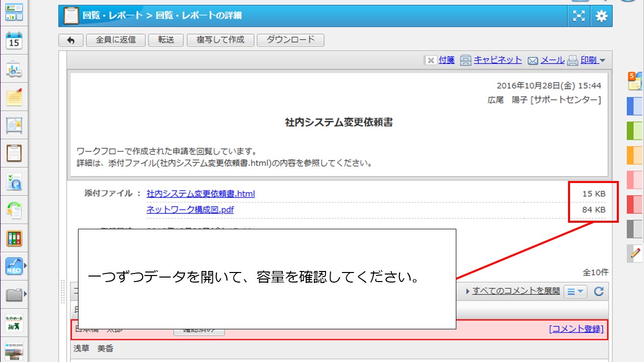Click the コメント登録 link

576,329
